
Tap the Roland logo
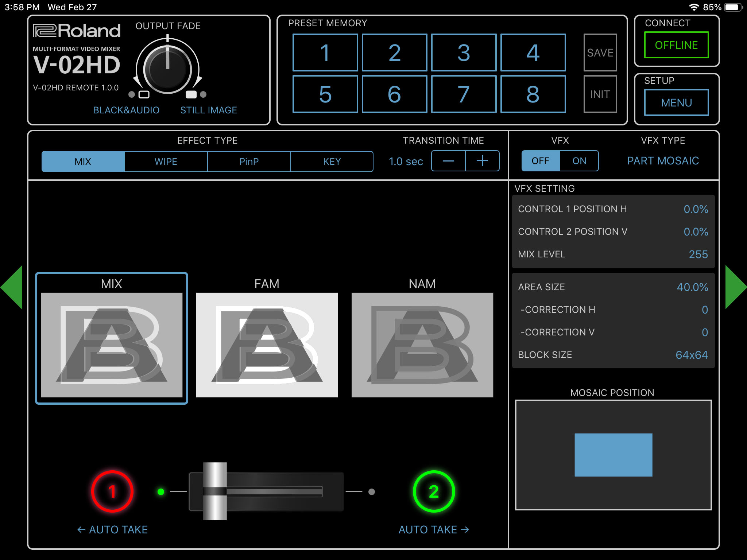(77, 31)
